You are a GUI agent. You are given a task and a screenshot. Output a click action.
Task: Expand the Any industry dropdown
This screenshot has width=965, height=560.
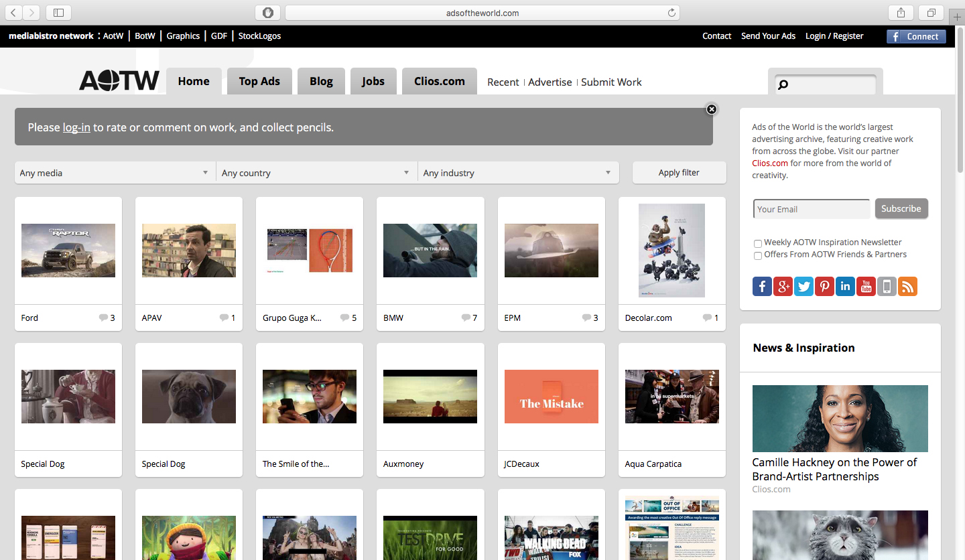tap(518, 173)
